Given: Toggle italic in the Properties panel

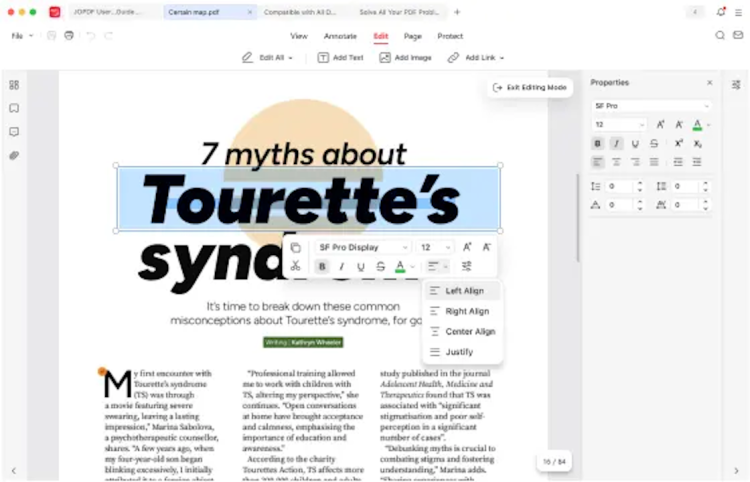Looking at the screenshot, I should coord(616,143).
